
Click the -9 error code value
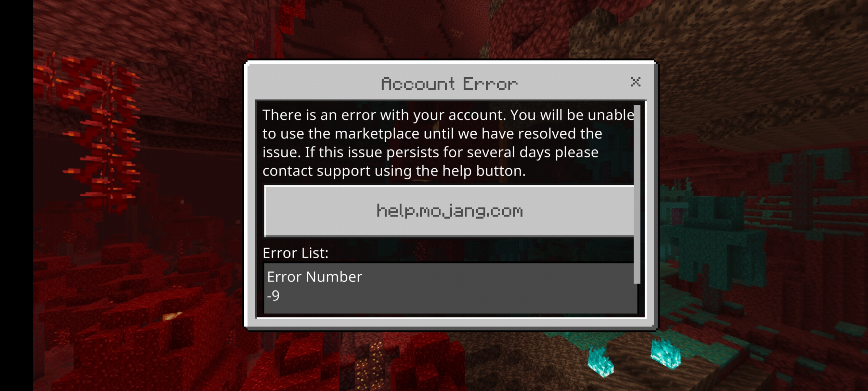click(273, 296)
